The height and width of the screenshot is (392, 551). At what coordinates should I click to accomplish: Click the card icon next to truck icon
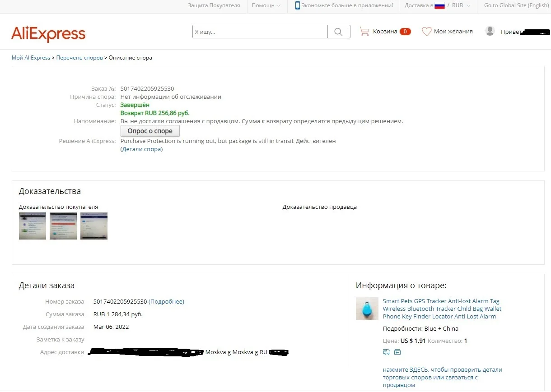click(x=397, y=352)
